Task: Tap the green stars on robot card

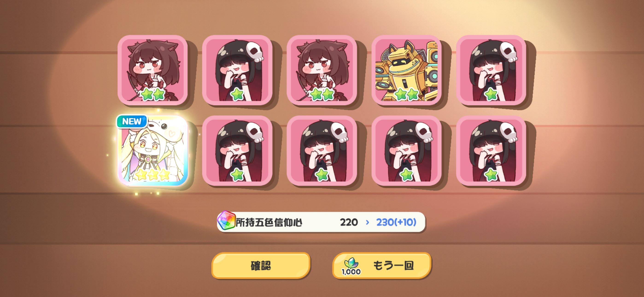Action: pos(407,94)
